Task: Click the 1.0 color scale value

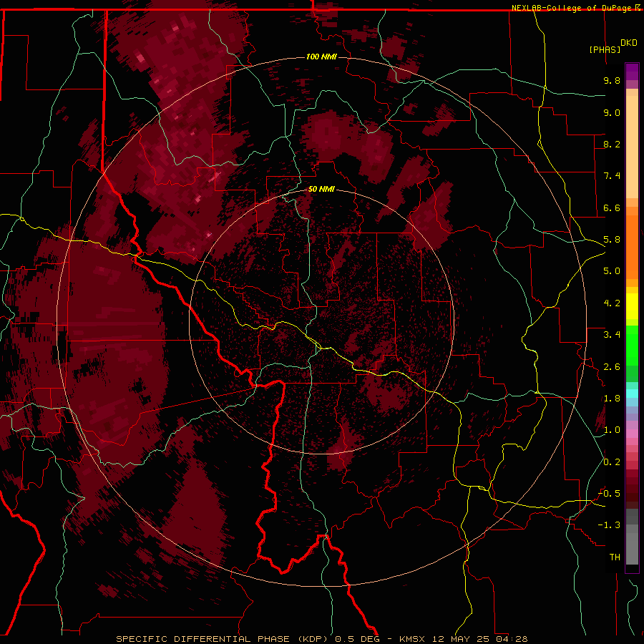Action: click(x=612, y=430)
